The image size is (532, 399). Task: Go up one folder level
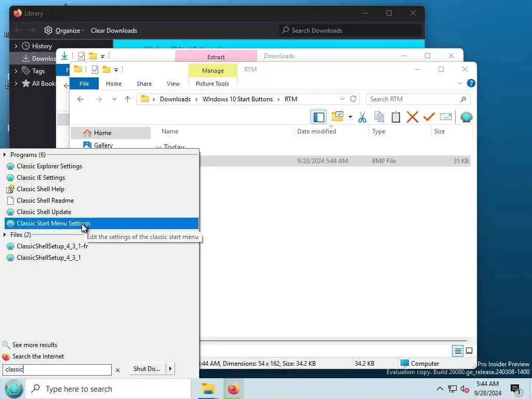pos(127,99)
